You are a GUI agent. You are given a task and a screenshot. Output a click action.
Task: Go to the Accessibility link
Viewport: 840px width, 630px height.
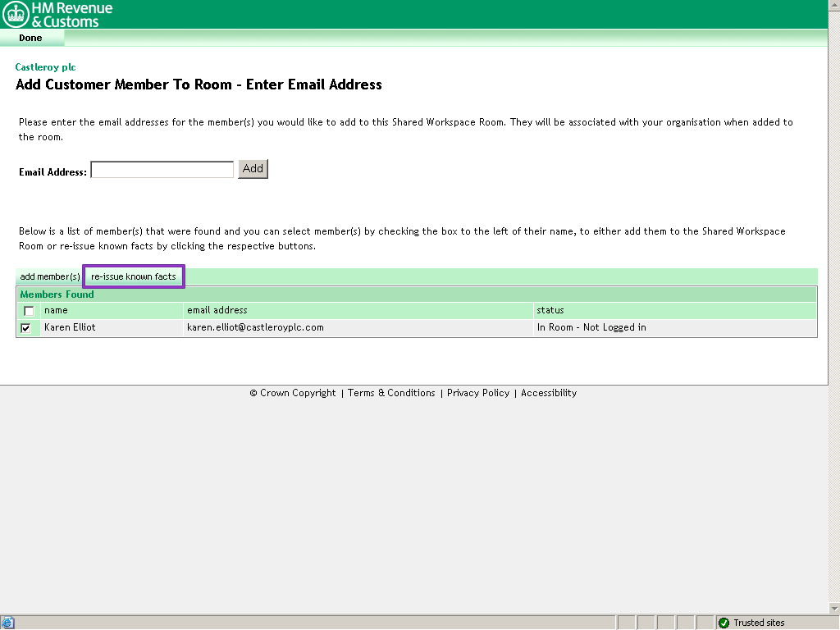point(549,393)
